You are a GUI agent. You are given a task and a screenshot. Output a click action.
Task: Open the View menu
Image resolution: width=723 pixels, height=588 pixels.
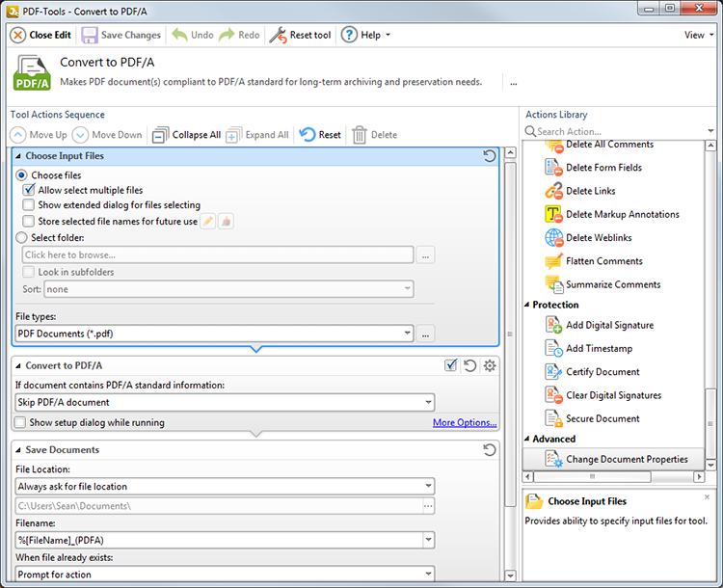click(699, 35)
